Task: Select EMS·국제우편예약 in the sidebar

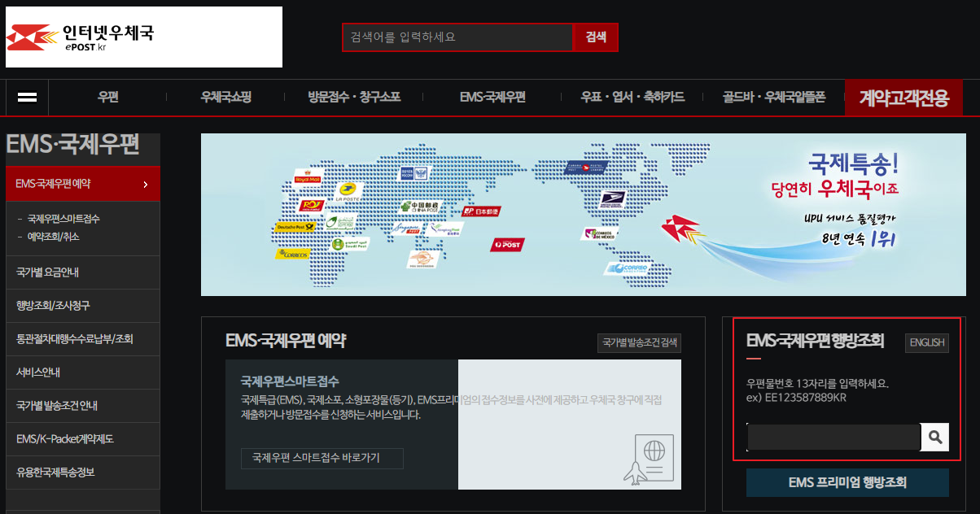Action: tap(83, 184)
